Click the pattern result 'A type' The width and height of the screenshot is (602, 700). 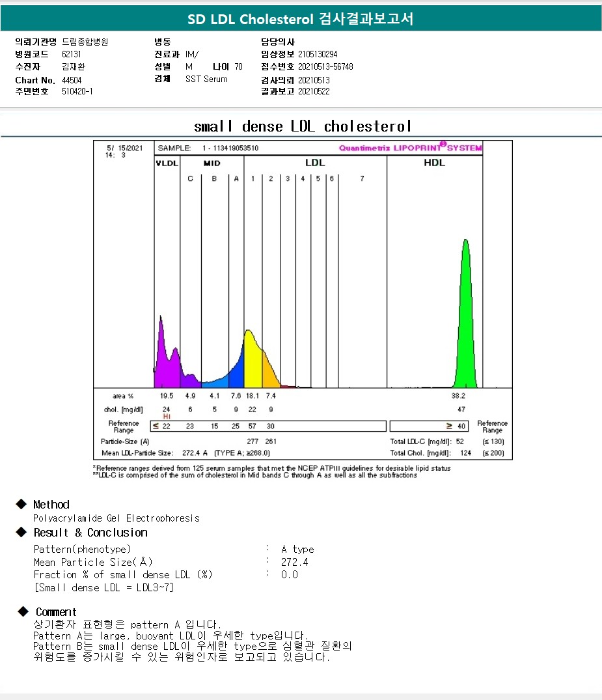point(297,549)
